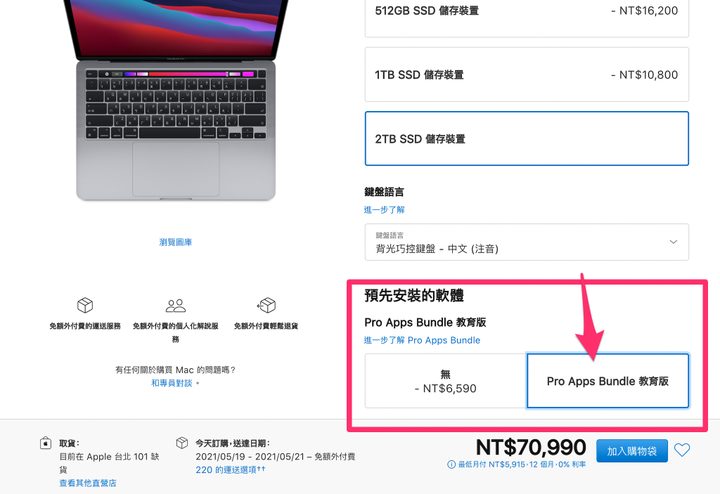
Task: Select the 1TB SSD storage option
Action: pyautogui.click(x=527, y=74)
